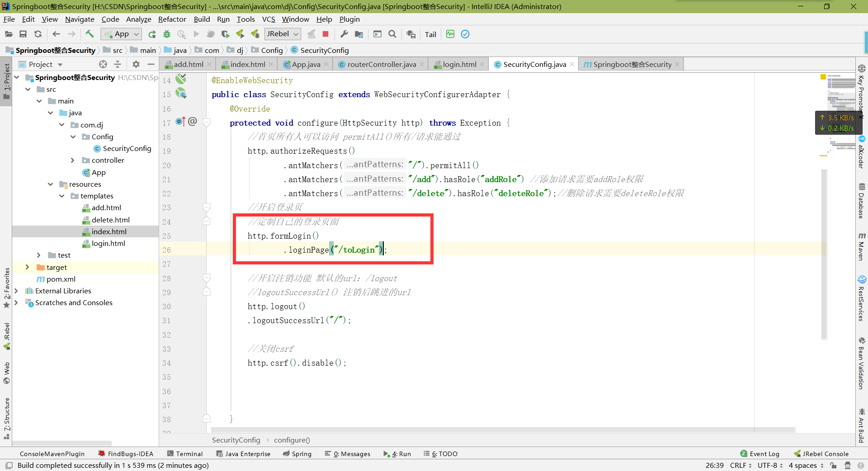Click the Debug bug icon
The height and width of the screenshot is (471, 868).
pos(167,34)
